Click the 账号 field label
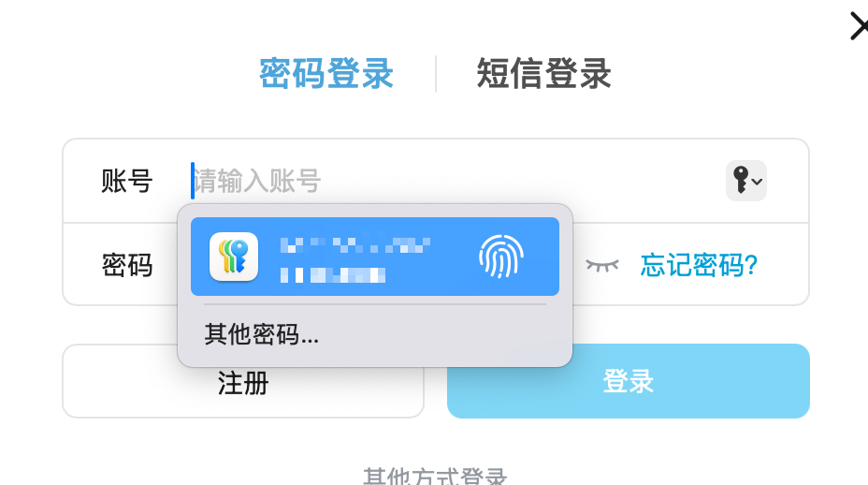 click(x=127, y=181)
